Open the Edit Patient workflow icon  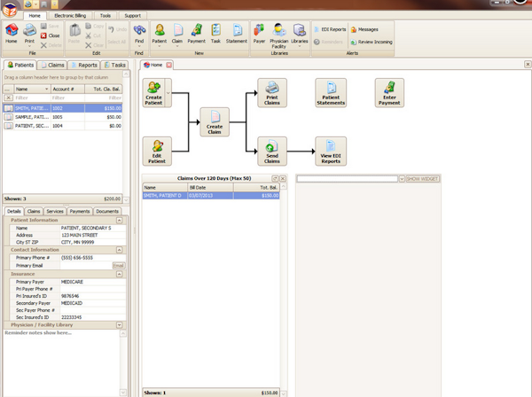point(157,151)
